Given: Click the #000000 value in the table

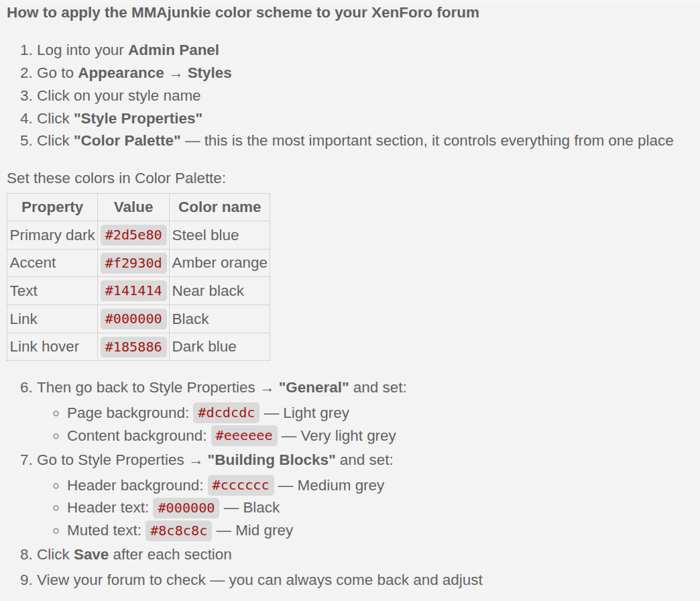Looking at the screenshot, I should [133, 319].
